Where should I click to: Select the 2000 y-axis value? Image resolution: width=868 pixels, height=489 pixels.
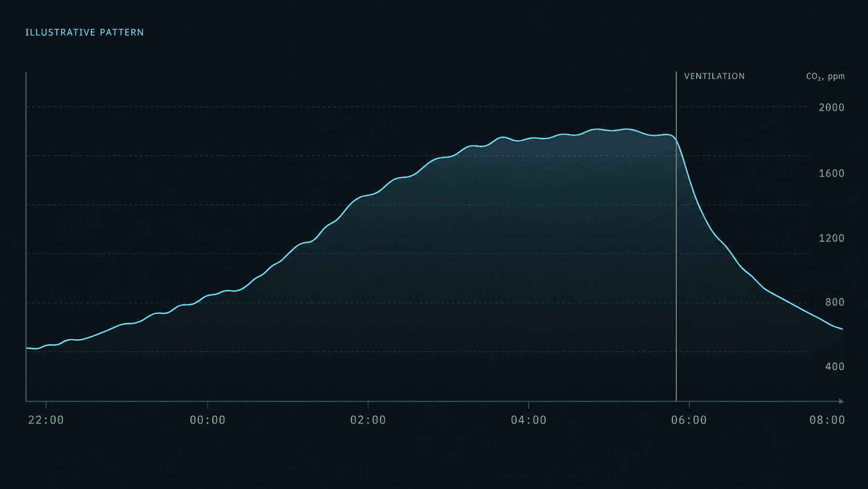click(x=832, y=108)
